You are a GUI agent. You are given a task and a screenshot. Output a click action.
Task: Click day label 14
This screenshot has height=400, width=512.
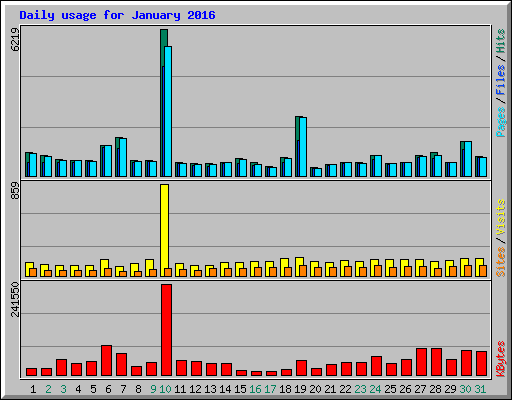click(225, 389)
